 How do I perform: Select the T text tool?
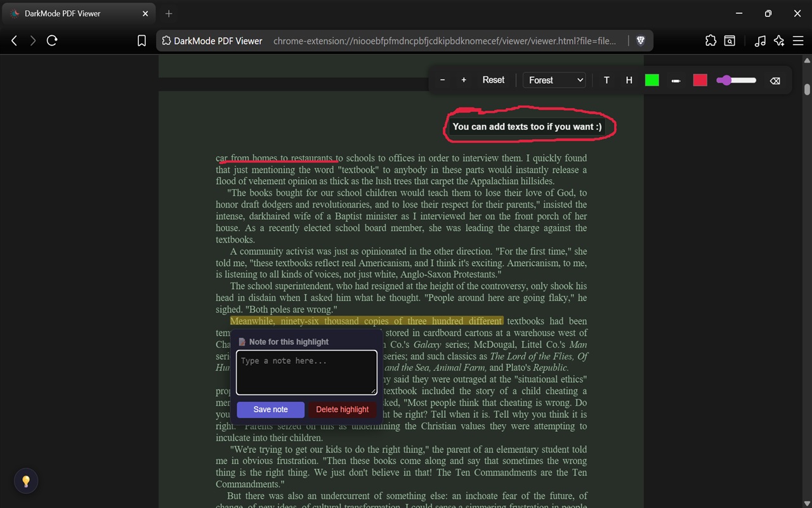pos(606,80)
